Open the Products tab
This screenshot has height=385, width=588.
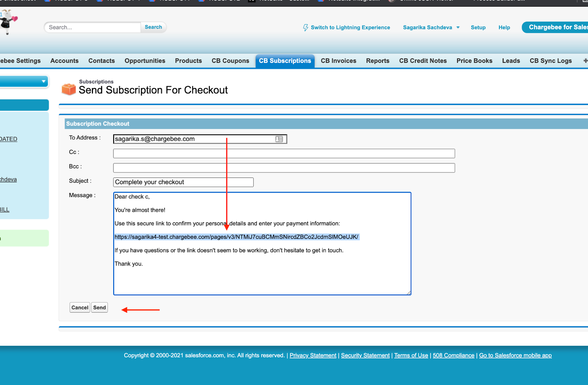(x=189, y=61)
